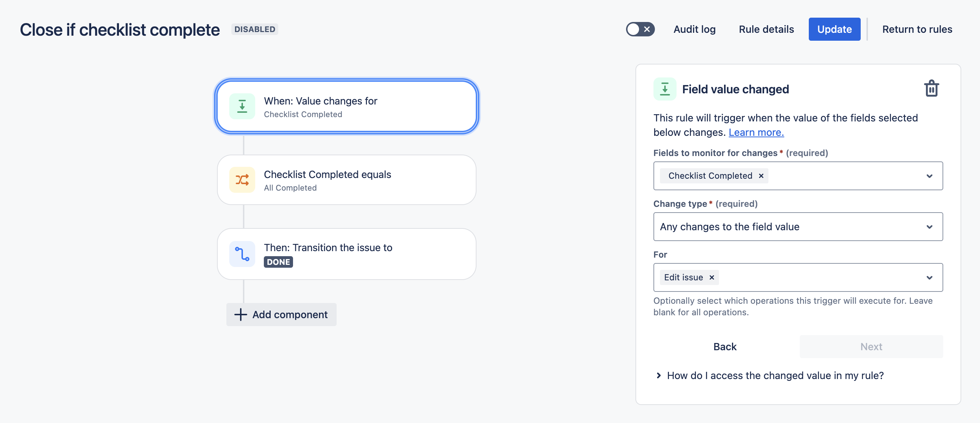
Task: Click the orange condition shuffle icon
Action: coord(242,180)
